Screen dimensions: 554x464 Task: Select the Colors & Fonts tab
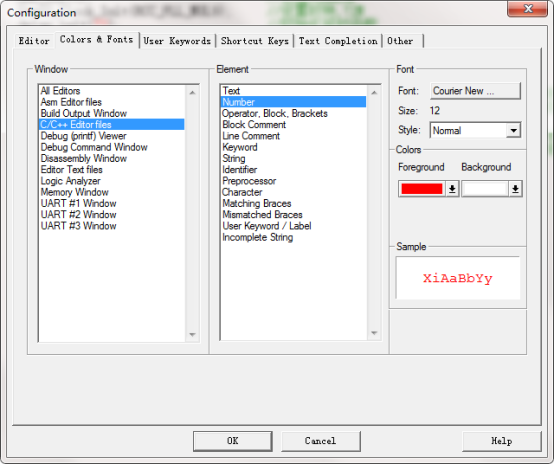(96, 40)
